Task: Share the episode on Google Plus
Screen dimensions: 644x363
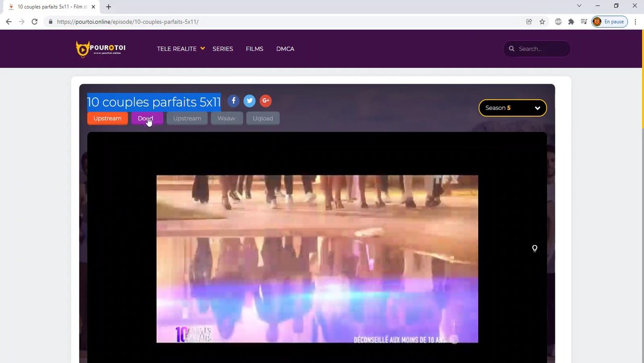Action: pyautogui.click(x=265, y=101)
